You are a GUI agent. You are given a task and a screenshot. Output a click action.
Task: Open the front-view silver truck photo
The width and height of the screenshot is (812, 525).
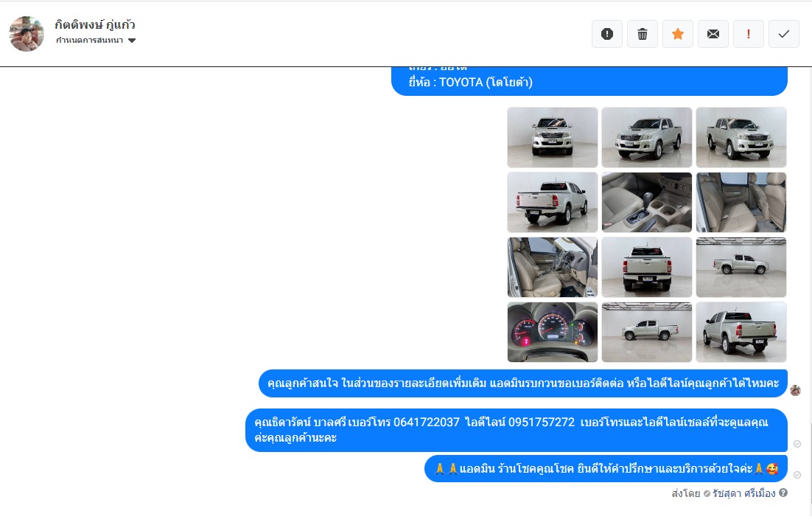553,137
